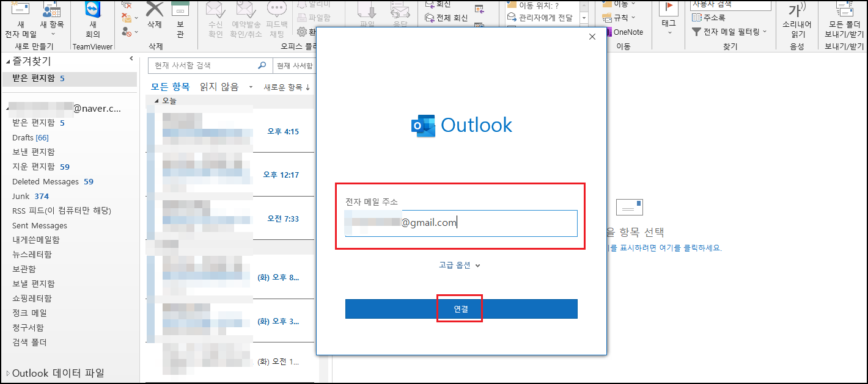The height and width of the screenshot is (384, 868).
Task: Switch to the 읽지 않음 unread tab
Action: coord(219,87)
